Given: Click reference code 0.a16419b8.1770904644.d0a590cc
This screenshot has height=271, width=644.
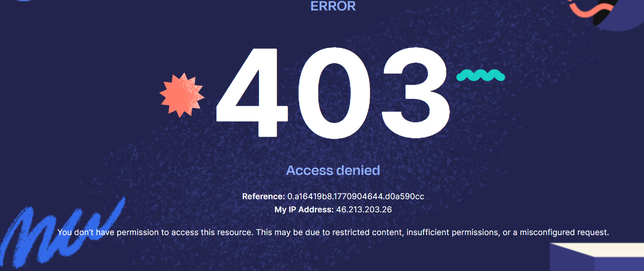Looking at the screenshot, I should point(356,196).
